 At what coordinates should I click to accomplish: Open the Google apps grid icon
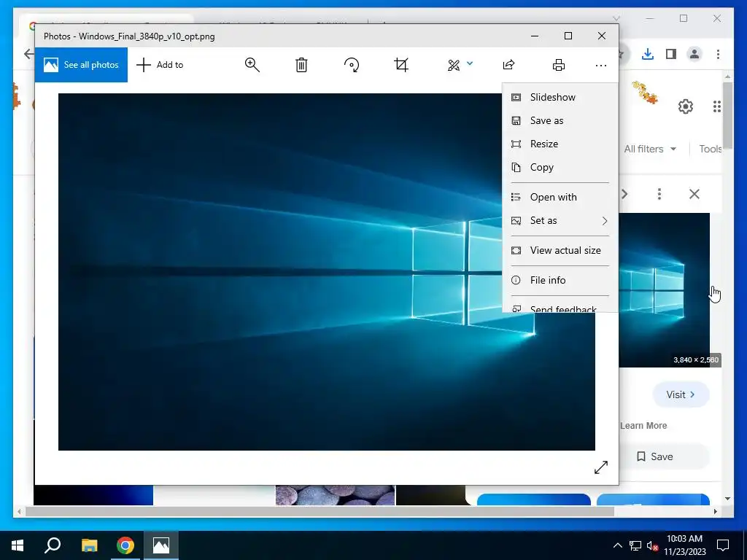(x=716, y=106)
